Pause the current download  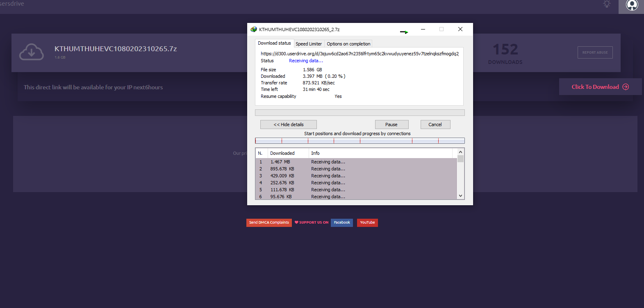(391, 125)
